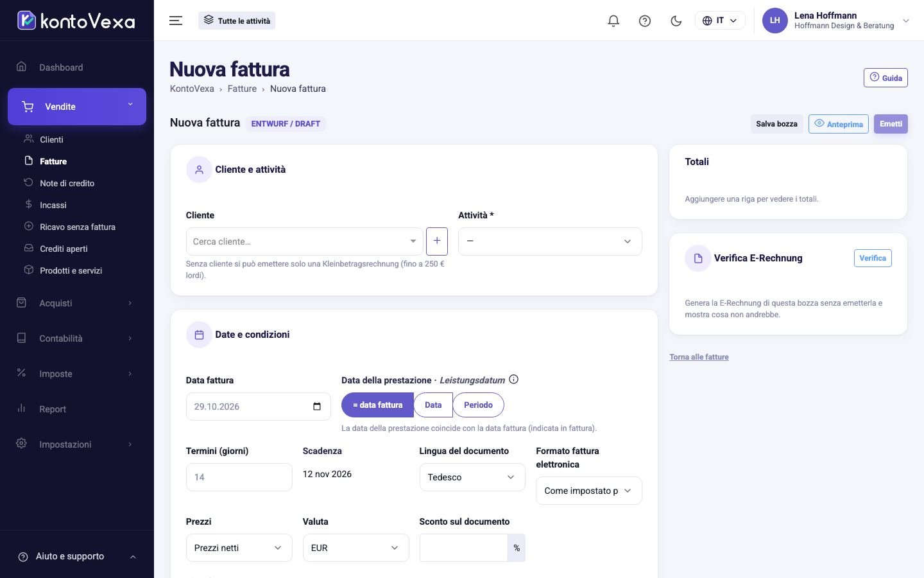Click the Verifica button
This screenshot has width=924, height=578.
click(873, 258)
